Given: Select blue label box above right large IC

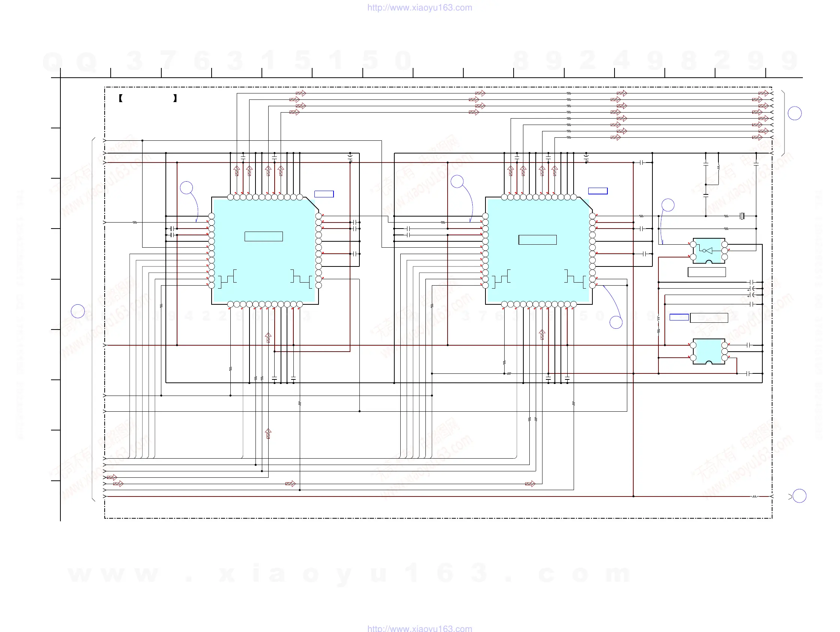Looking at the screenshot, I should coord(598,191).
